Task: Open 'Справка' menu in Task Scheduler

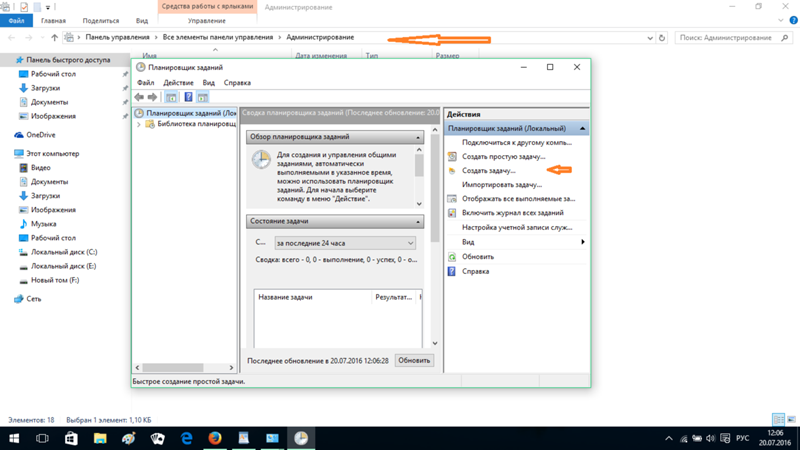Action: [237, 83]
